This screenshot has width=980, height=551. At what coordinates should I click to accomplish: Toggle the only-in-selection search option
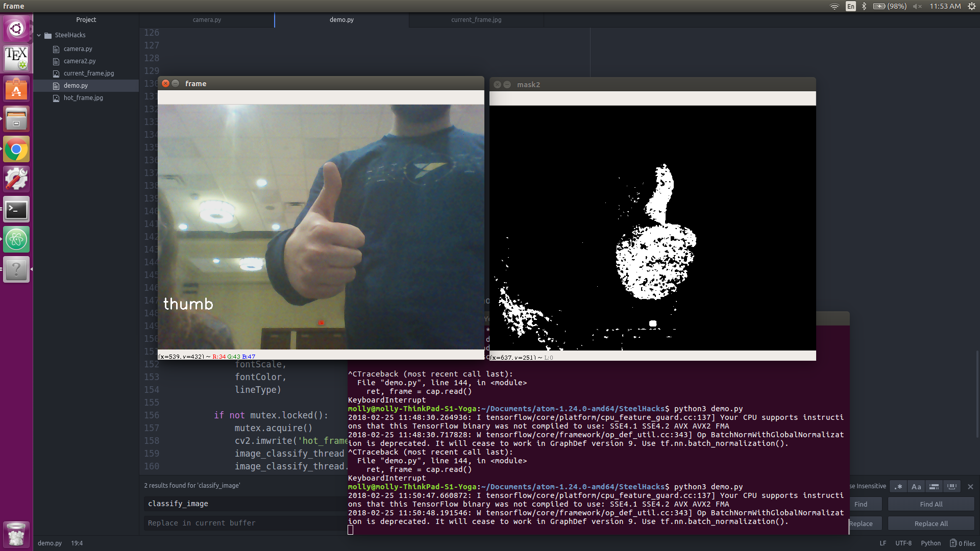[934, 487]
